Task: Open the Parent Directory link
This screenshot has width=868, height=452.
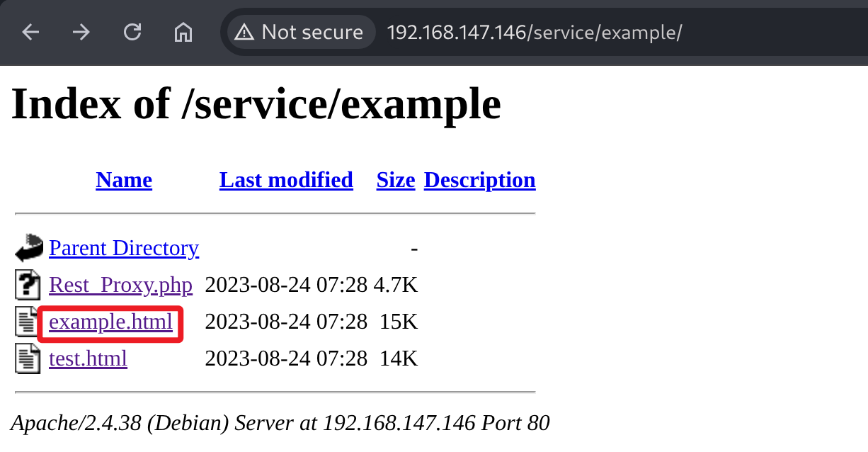Action: 124,248
